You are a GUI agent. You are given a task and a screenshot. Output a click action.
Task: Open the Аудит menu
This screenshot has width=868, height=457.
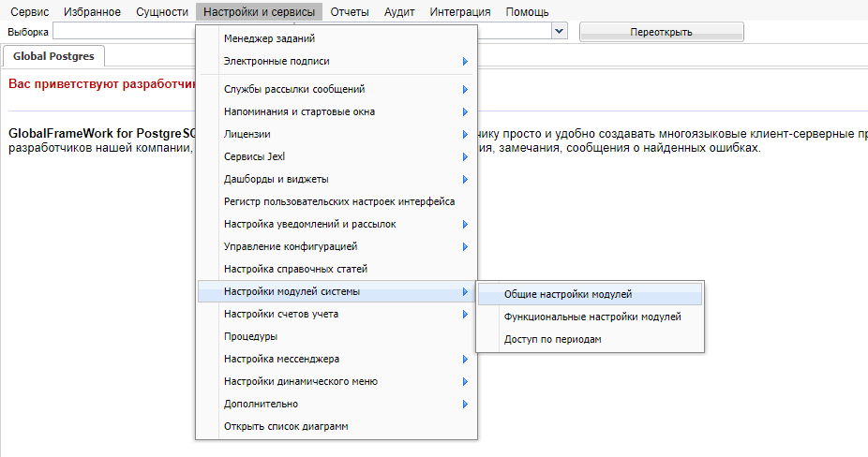(399, 12)
